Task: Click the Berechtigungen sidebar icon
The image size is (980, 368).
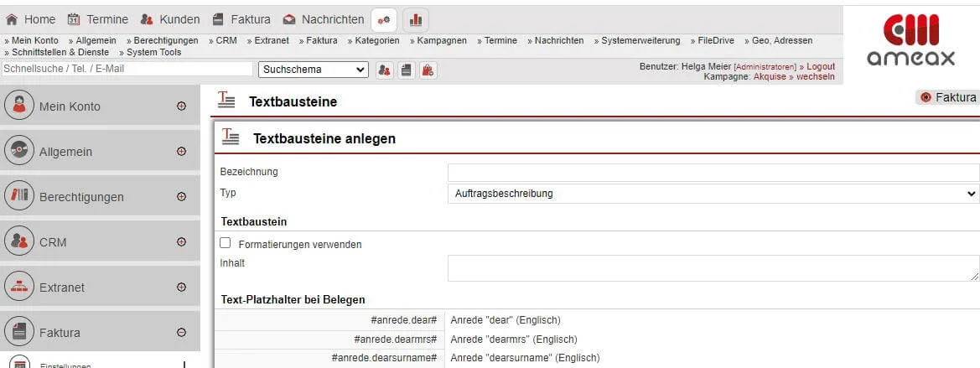Action: [x=19, y=196]
